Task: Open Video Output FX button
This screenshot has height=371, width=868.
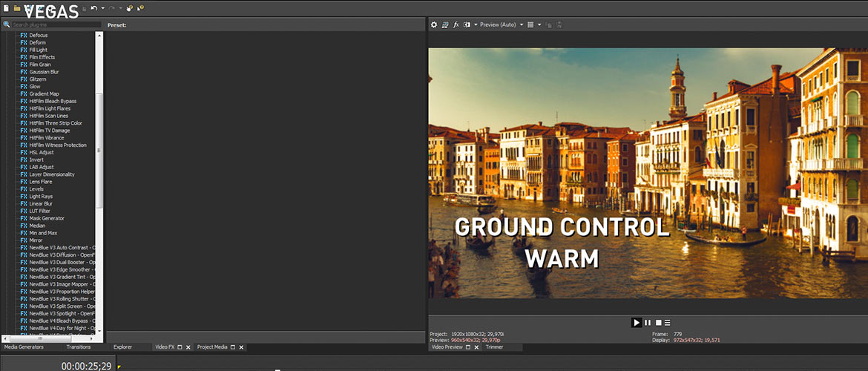Action: (x=456, y=24)
